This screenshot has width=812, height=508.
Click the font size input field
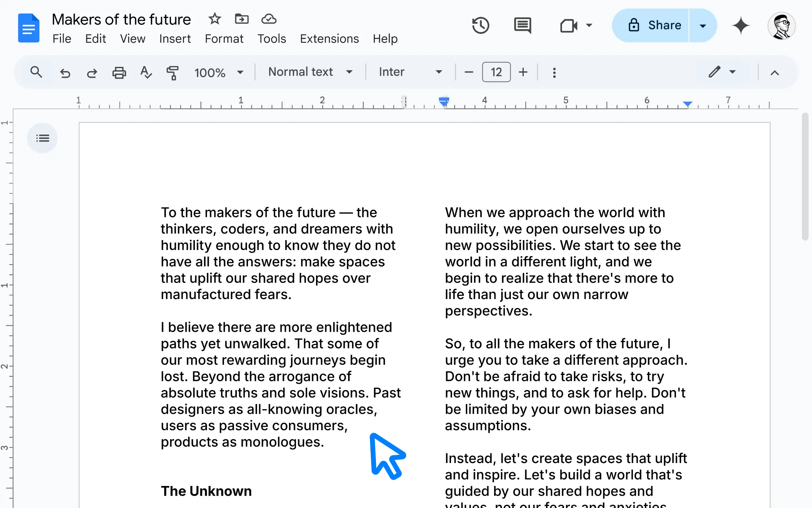tap(495, 71)
